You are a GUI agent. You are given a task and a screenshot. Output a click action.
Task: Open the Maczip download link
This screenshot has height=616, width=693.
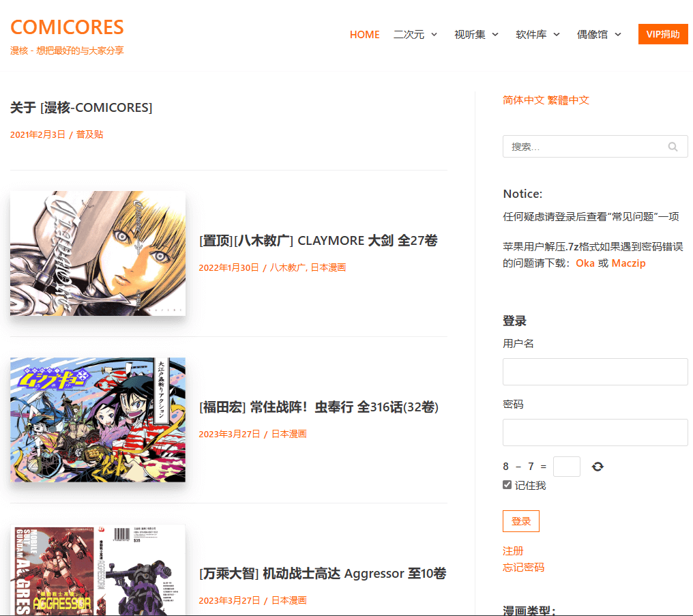(x=628, y=263)
